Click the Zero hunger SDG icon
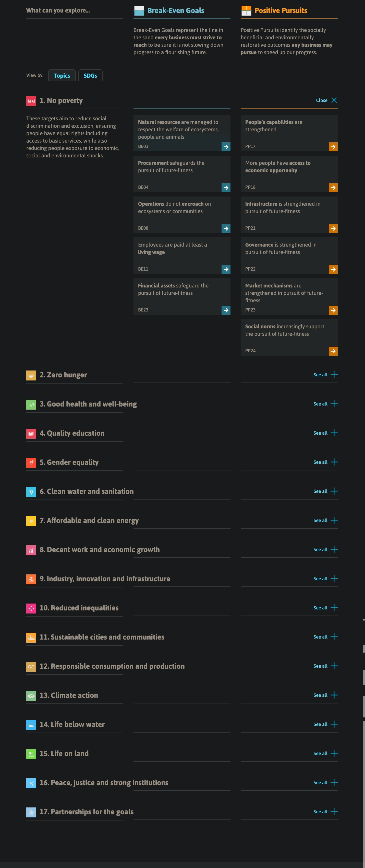 [31, 375]
